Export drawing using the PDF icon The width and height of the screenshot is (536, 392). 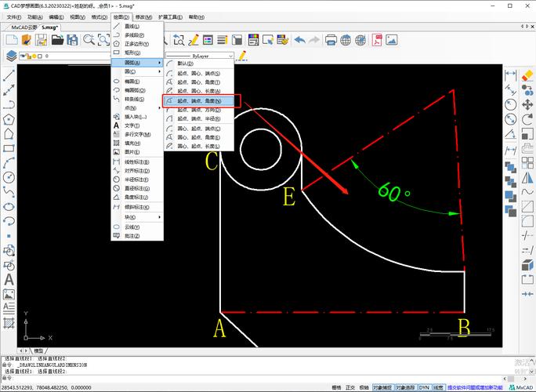(377, 39)
